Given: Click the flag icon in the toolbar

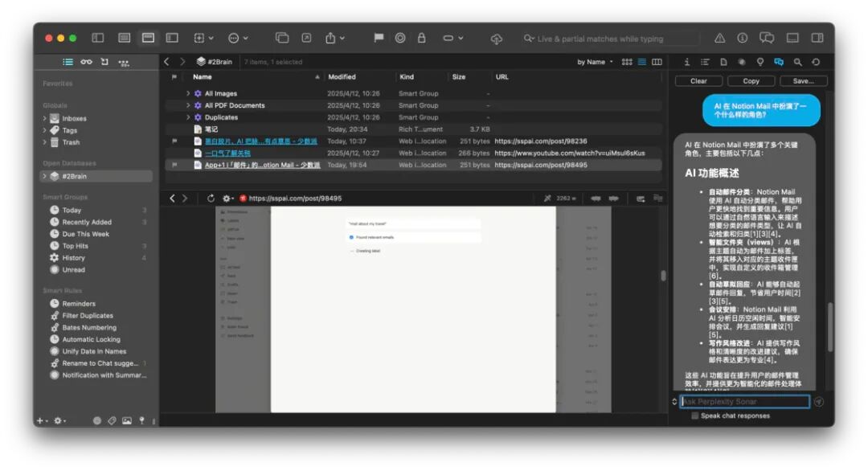Looking at the screenshot, I should tap(379, 38).
